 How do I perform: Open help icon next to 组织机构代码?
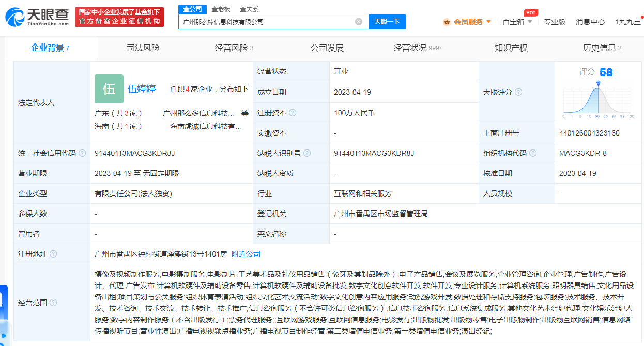point(533,153)
